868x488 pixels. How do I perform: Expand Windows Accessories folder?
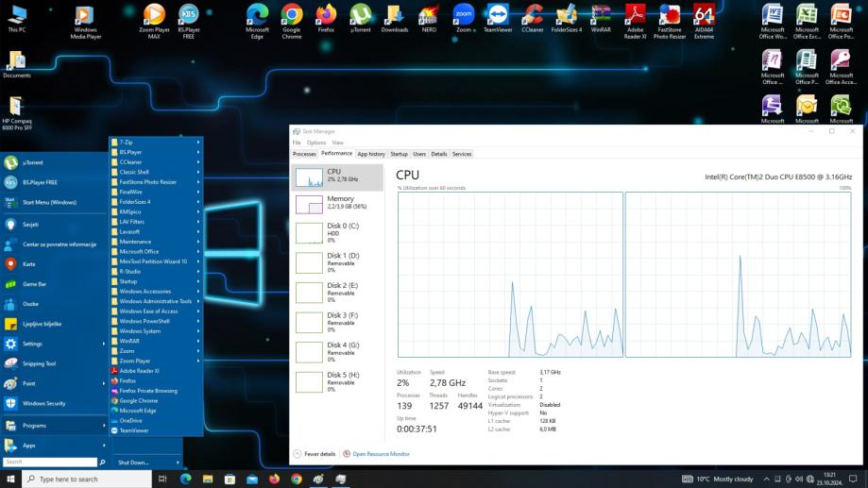pyautogui.click(x=156, y=292)
